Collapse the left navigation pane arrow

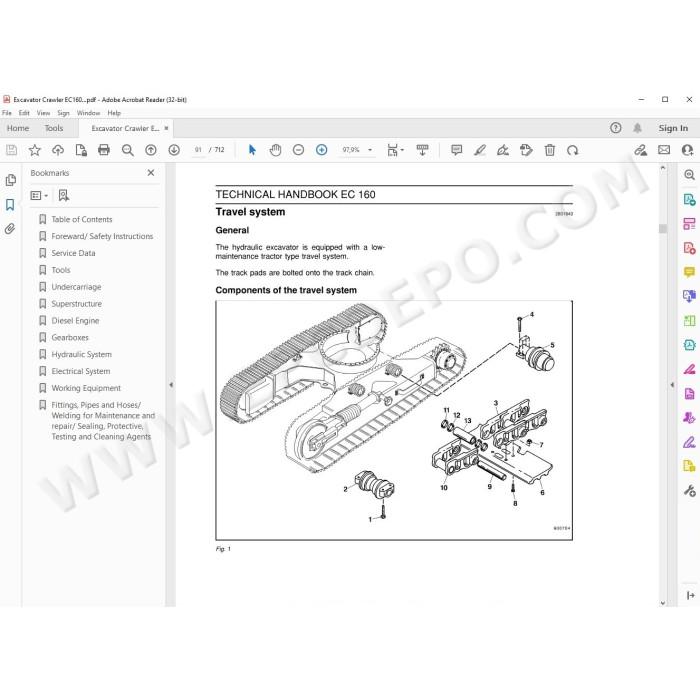[171, 385]
